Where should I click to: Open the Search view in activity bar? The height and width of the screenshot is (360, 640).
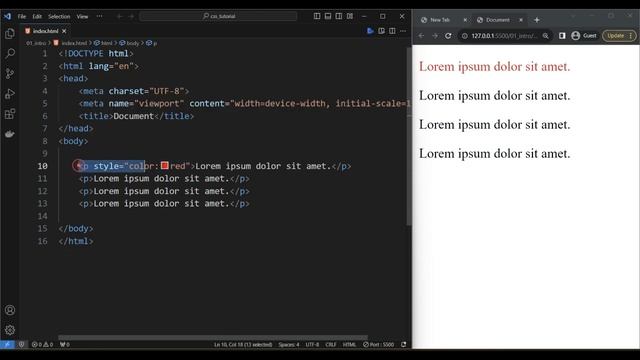10,53
